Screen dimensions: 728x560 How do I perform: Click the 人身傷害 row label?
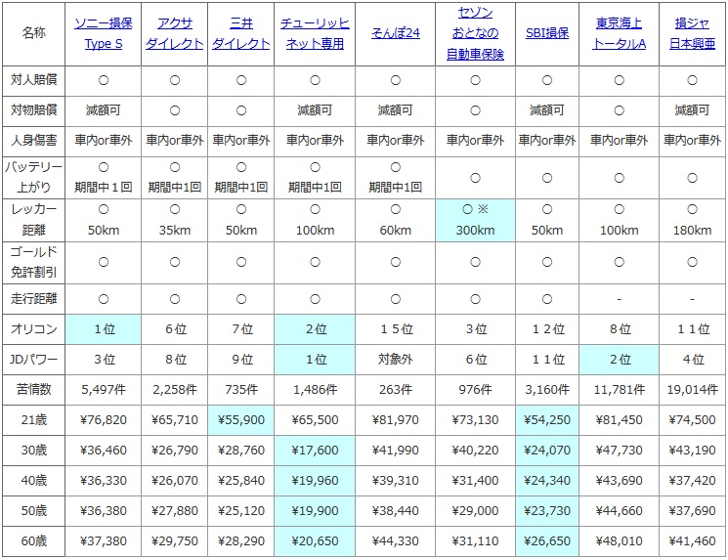pyautogui.click(x=33, y=141)
